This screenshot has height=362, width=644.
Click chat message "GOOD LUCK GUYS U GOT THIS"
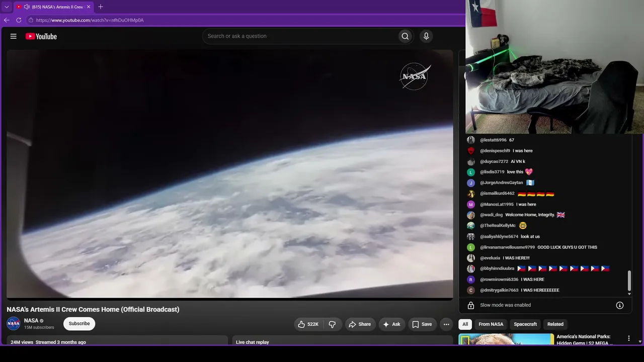click(x=568, y=247)
